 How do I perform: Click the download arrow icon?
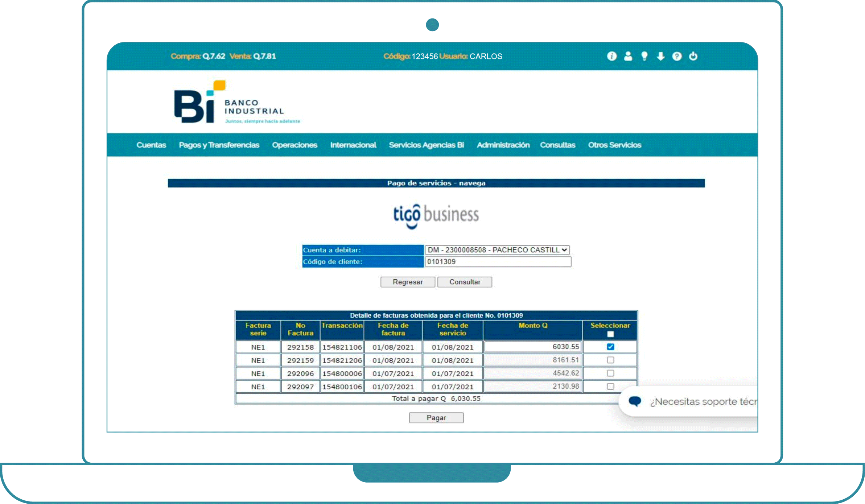(660, 56)
